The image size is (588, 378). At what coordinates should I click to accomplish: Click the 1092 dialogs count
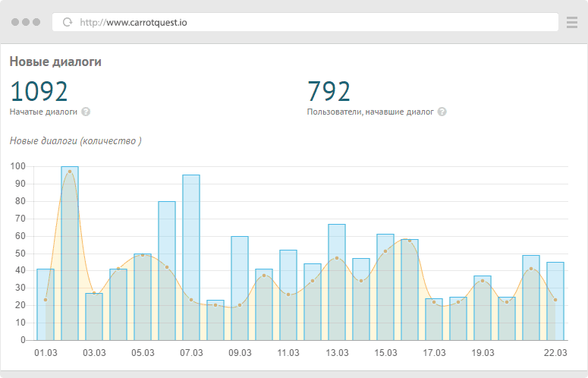[x=39, y=91]
